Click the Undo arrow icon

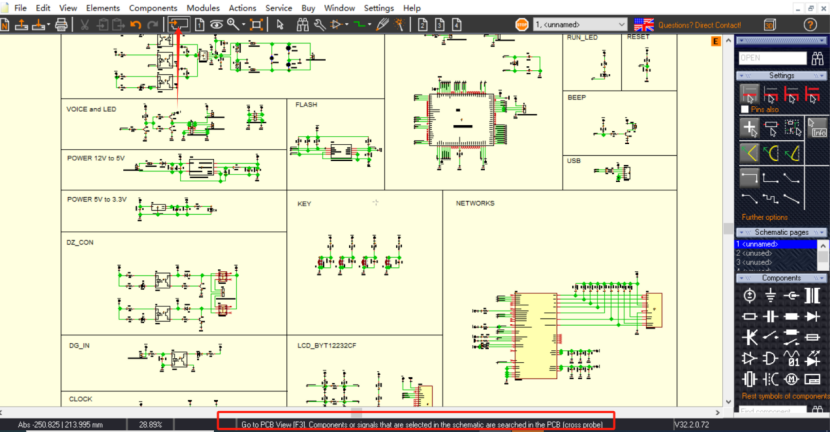[x=136, y=24]
